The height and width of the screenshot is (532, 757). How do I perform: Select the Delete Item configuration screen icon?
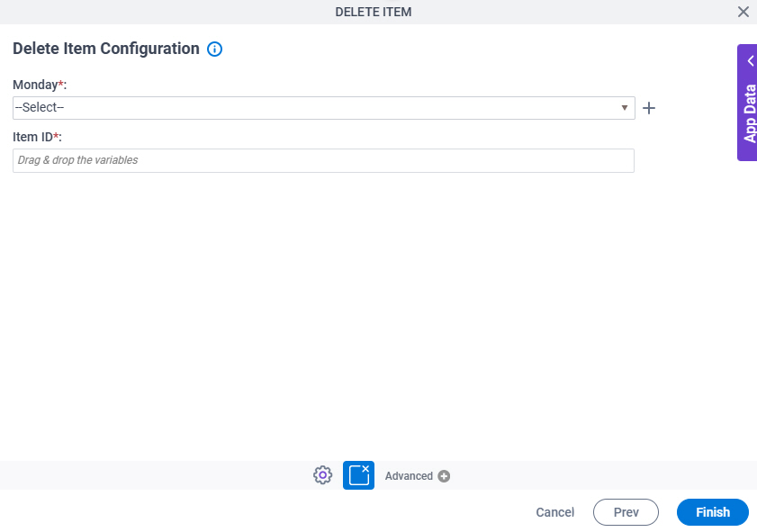[358, 475]
